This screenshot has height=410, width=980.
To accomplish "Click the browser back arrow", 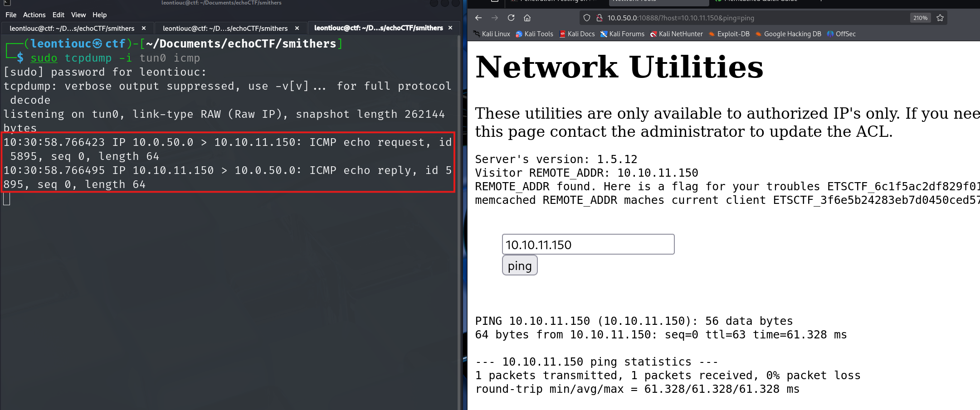I will point(478,18).
